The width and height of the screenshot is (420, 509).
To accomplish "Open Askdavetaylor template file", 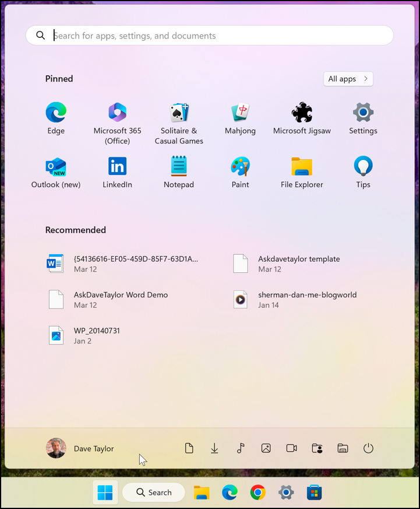I will click(x=287, y=264).
